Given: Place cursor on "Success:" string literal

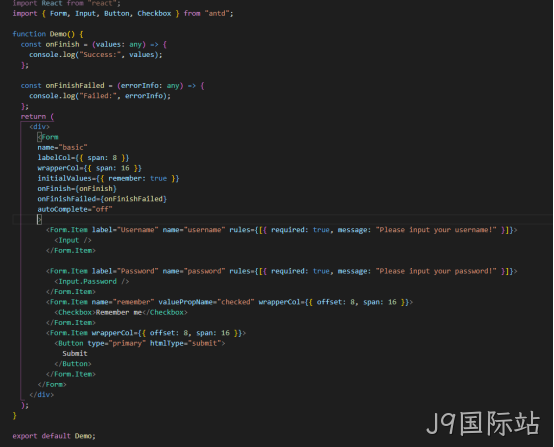Looking at the screenshot, I should pyautogui.click(x=100, y=55).
